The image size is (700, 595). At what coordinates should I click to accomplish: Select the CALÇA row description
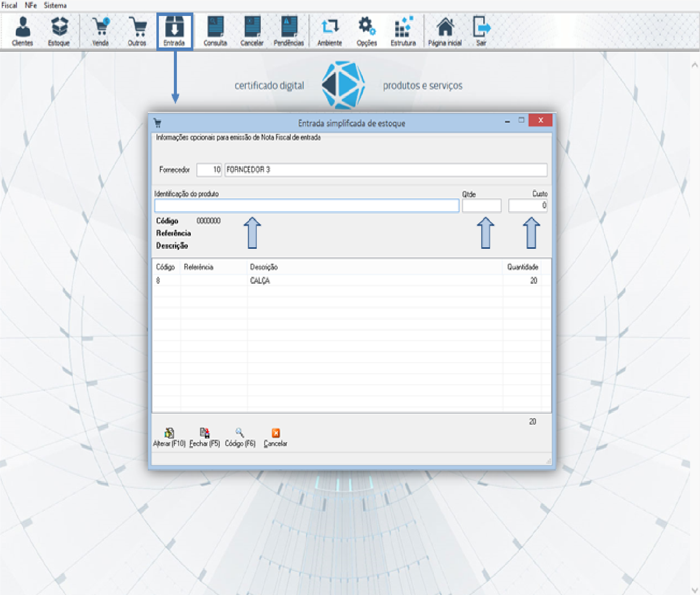260,281
